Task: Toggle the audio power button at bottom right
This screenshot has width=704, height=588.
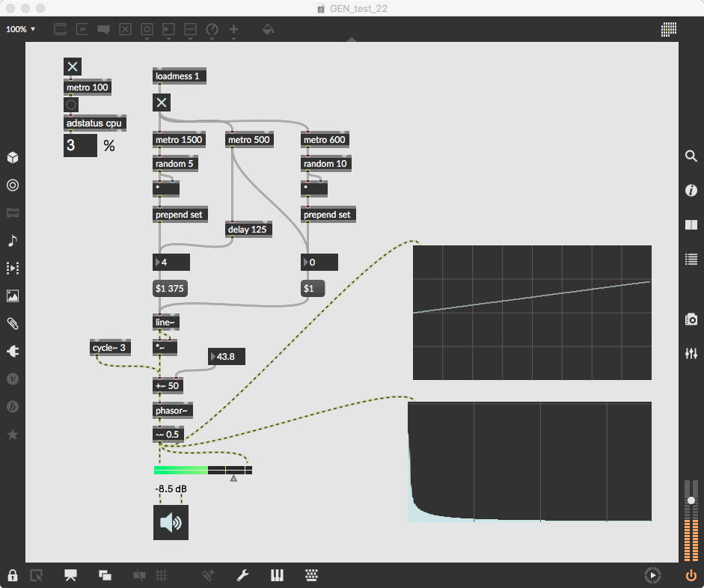Action: [691, 575]
